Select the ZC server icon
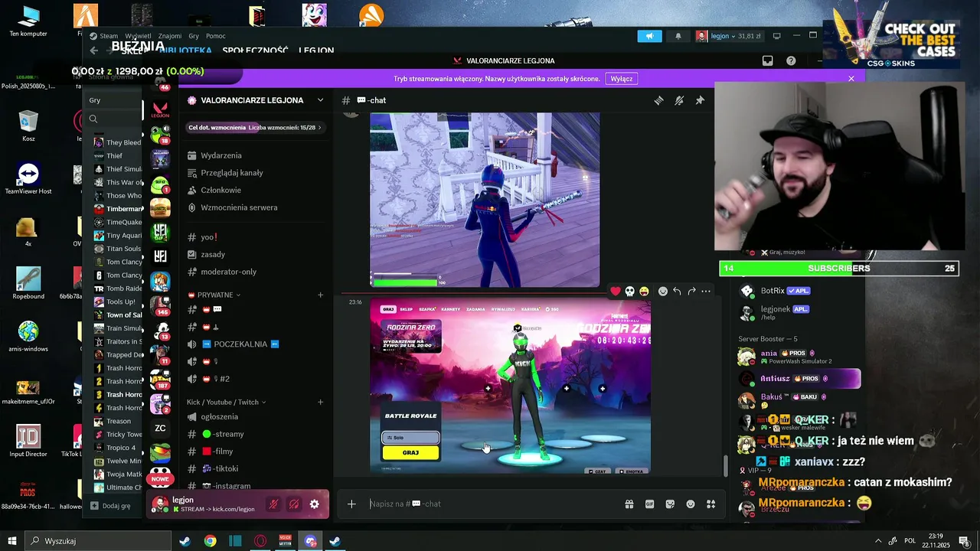The width and height of the screenshot is (980, 551). pos(160,428)
